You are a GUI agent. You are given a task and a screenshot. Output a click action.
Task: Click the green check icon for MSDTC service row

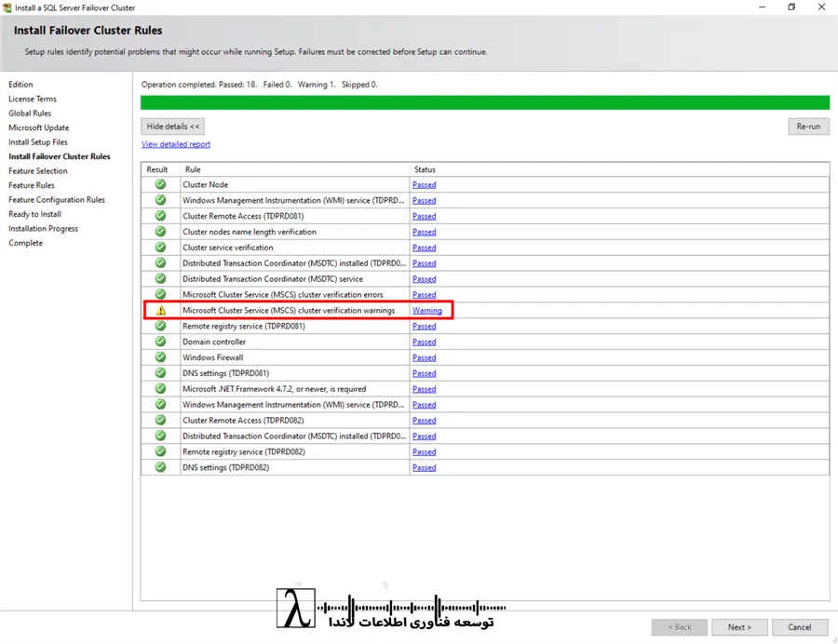pyautogui.click(x=160, y=279)
